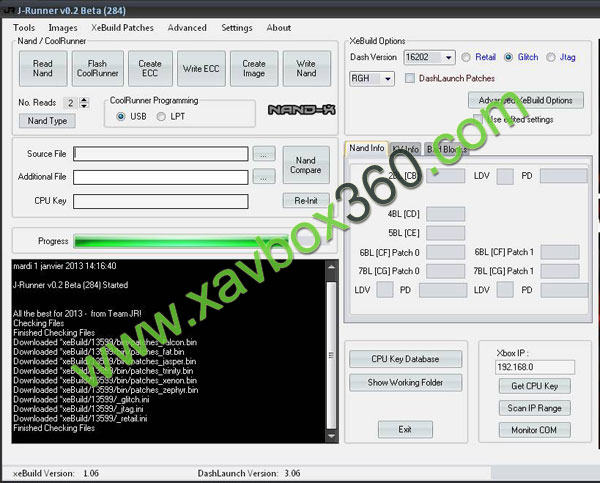Screen dimensions: 600x483
Task: Decrease the No. Reads stepper value
Action: (84, 106)
